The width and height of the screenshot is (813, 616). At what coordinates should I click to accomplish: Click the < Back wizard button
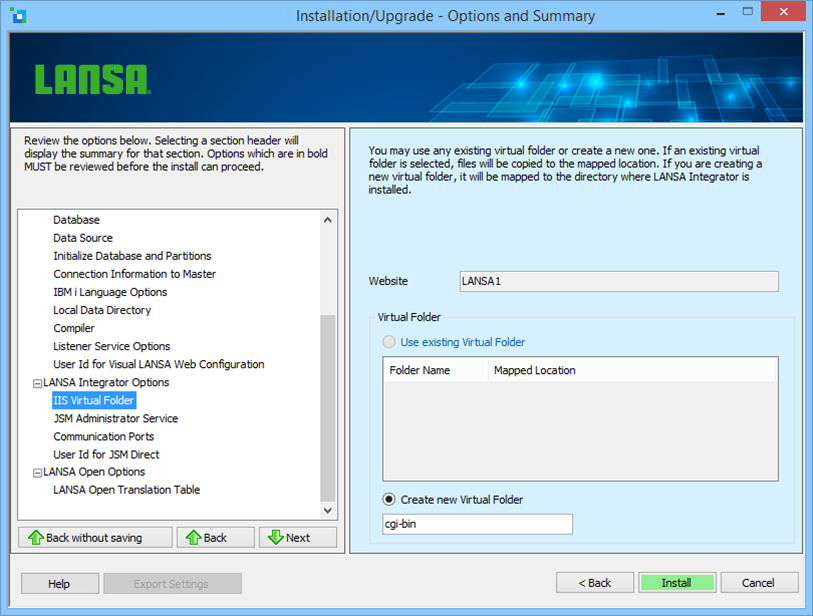(x=595, y=583)
